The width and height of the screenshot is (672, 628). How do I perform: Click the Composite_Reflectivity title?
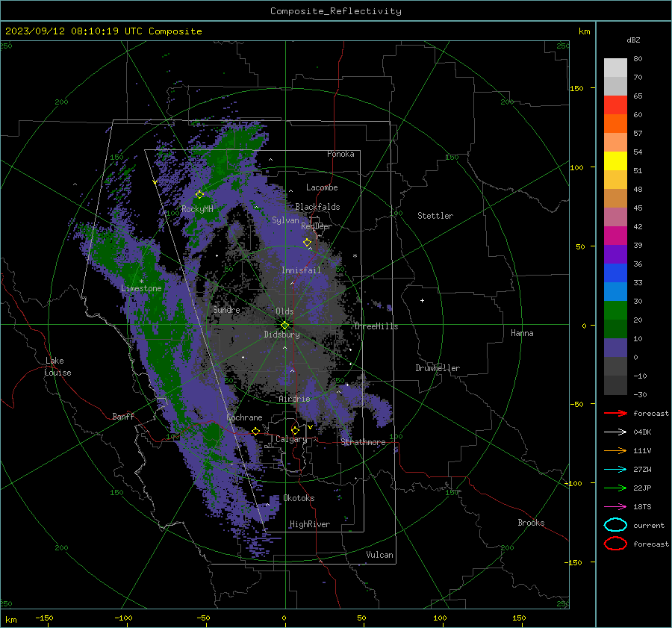pyautogui.click(x=335, y=11)
